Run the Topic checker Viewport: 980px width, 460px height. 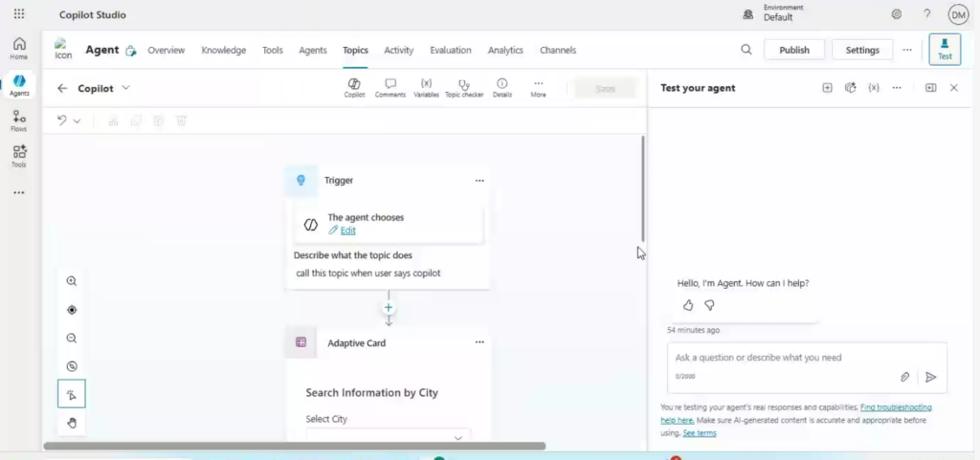(464, 88)
